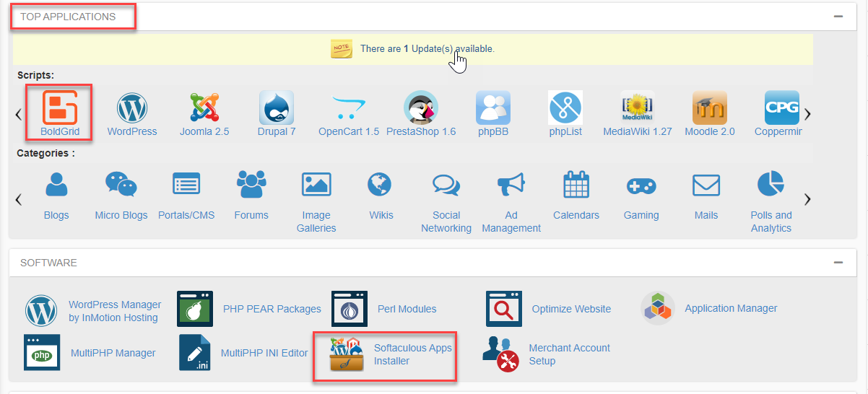Open the Coppermine CPG icon
This screenshot has height=394, width=868.
pyautogui.click(x=782, y=108)
